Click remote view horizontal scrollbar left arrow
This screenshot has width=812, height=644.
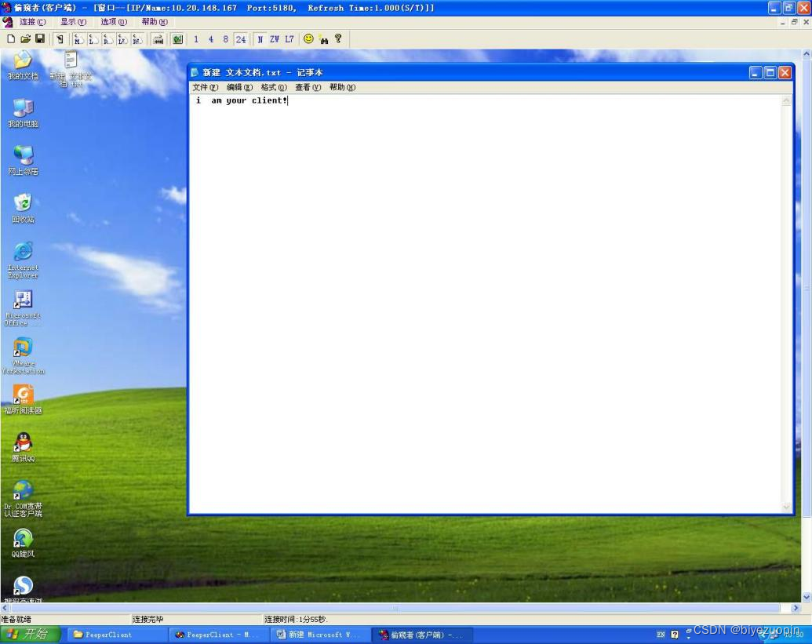(5, 608)
